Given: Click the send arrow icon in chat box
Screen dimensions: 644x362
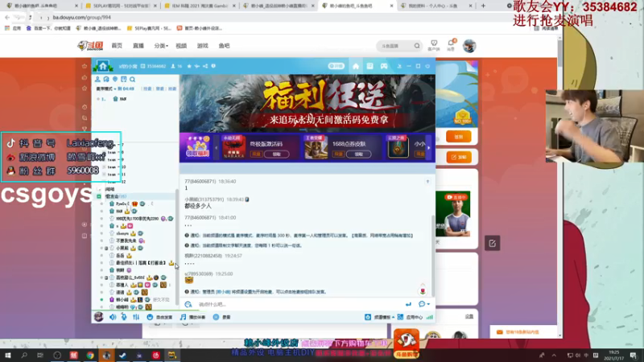Looking at the screenshot, I should [408, 304].
